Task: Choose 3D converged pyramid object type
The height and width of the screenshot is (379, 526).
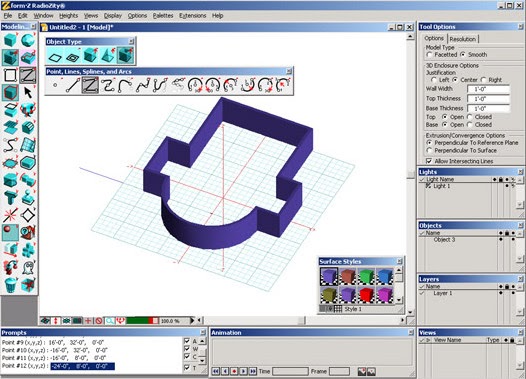Action: [x=108, y=56]
